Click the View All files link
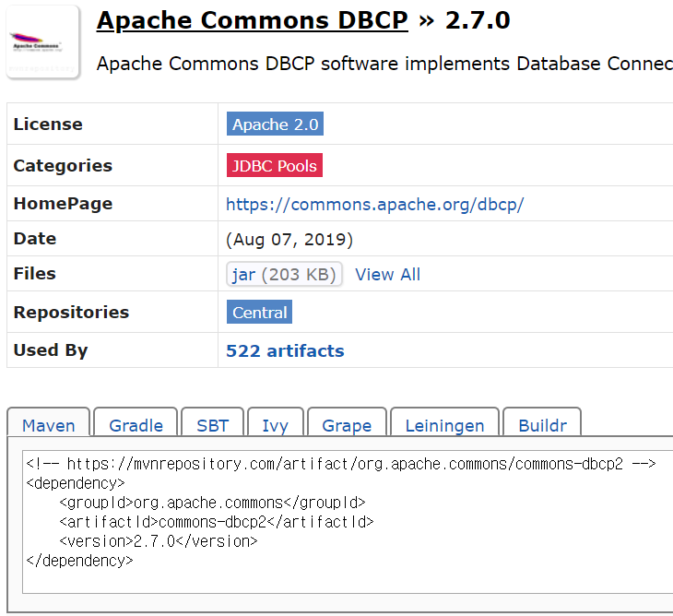Image resolution: width=673 pixels, height=616 pixels. [387, 274]
